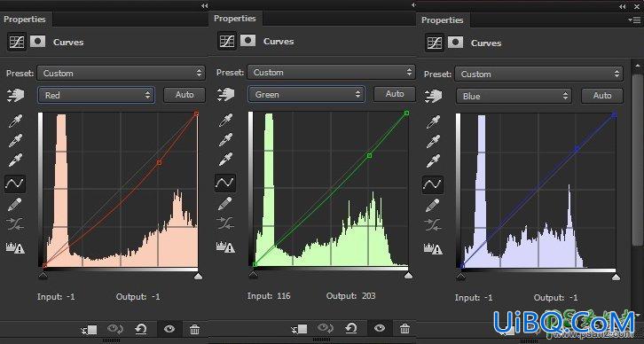This screenshot has width=644, height=344.
Task: Open the Preset Custom dropdown in Blue panel
Action: [x=538, y=74]
